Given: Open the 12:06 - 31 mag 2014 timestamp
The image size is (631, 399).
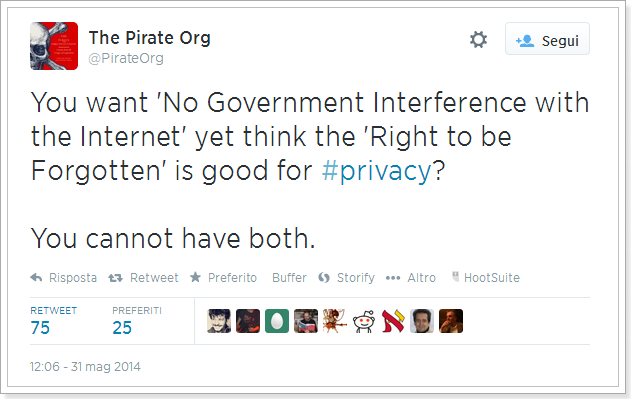Looking at the screenshot, I should click(x=85, y=367).
